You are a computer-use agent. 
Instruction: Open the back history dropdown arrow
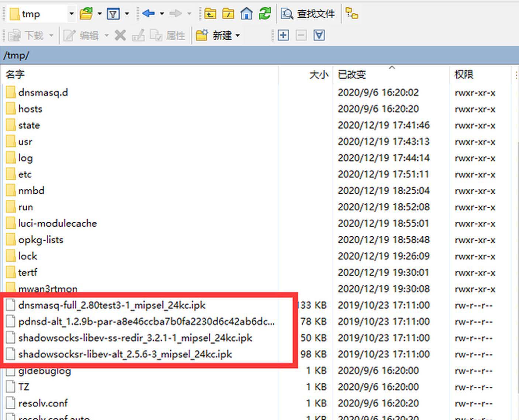(x=162, y=14)
